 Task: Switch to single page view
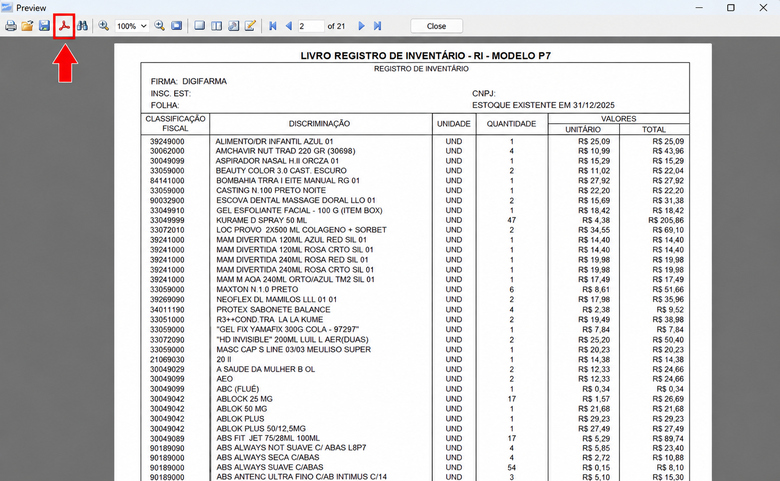pos(199,26)
